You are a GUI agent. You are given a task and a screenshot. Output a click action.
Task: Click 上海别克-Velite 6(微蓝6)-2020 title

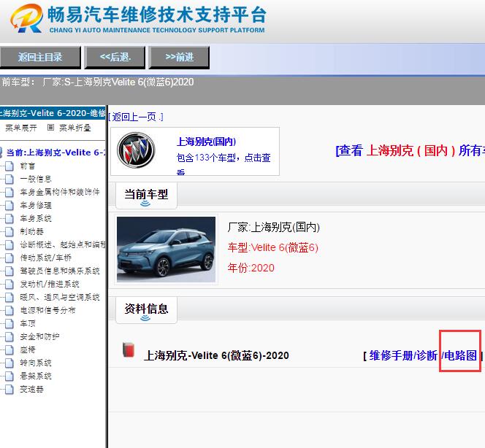[216, 355]
